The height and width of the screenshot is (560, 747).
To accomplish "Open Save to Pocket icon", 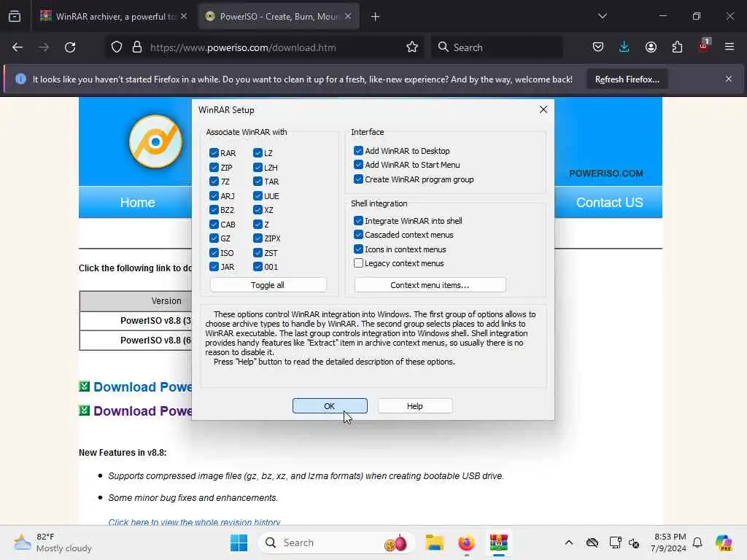I will [x=598, y=47].
